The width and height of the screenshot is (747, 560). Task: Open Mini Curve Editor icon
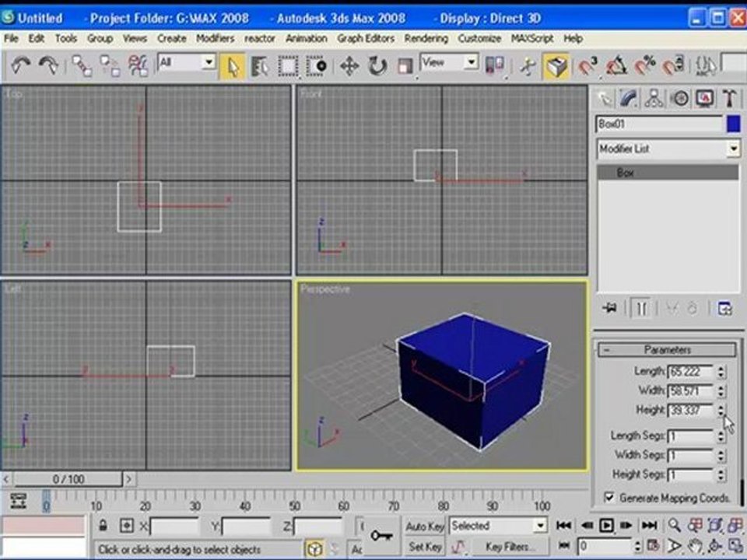[x=18, y=502]
